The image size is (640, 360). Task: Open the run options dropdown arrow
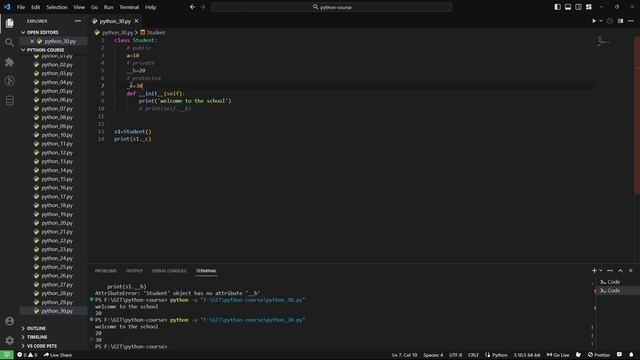(601, 21)
